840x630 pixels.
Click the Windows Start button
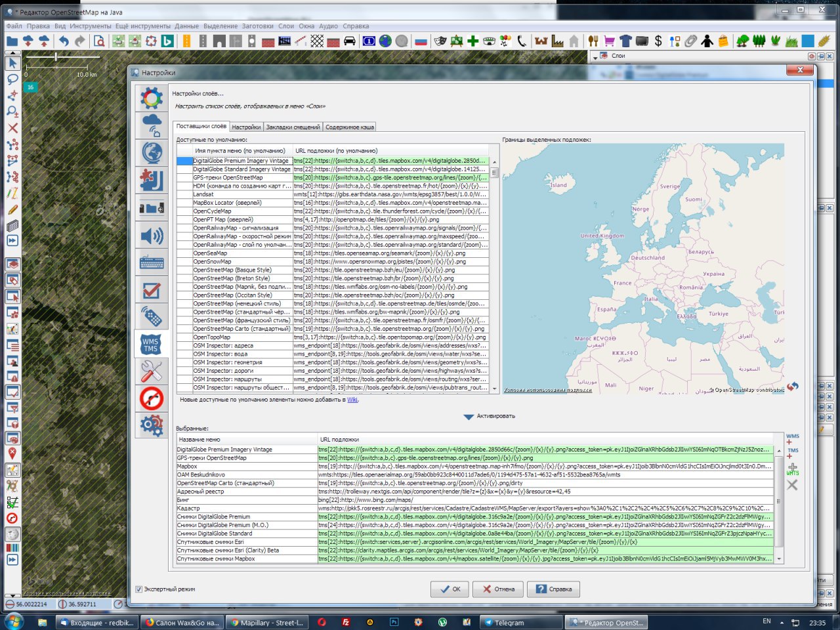14,621
